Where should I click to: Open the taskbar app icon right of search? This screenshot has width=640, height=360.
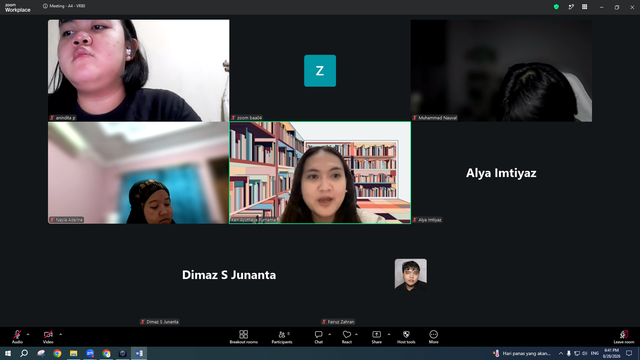(x=41, y=353)
